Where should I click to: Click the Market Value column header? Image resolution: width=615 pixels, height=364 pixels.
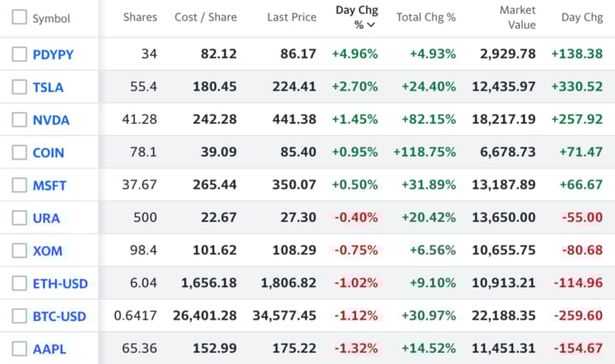[x=517, y=17]
